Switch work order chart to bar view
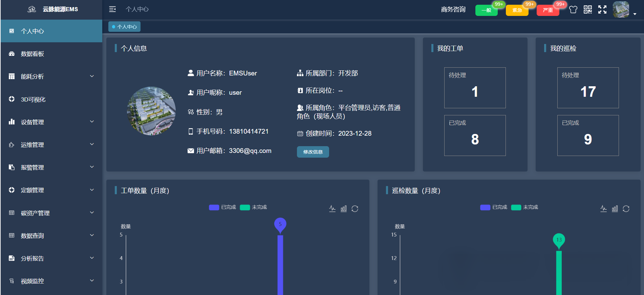 (x=343, y=209)
